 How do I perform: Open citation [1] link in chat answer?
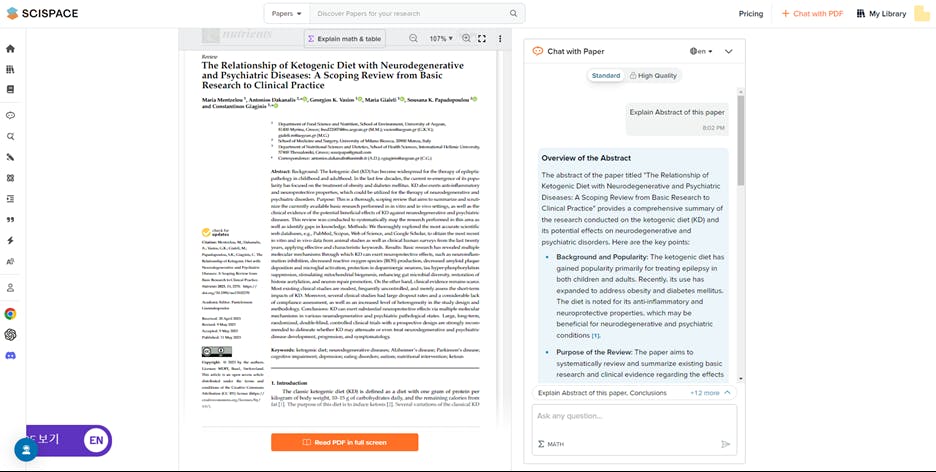[595, 336]
